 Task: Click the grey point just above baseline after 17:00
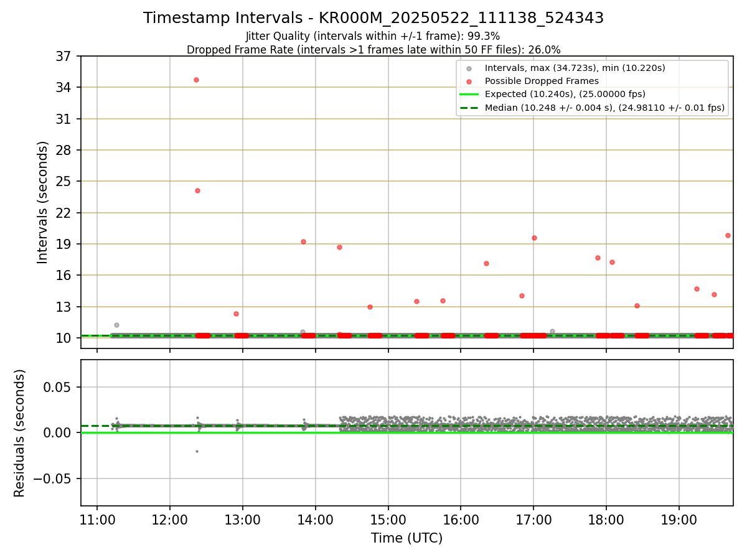[x=552, y=331]
